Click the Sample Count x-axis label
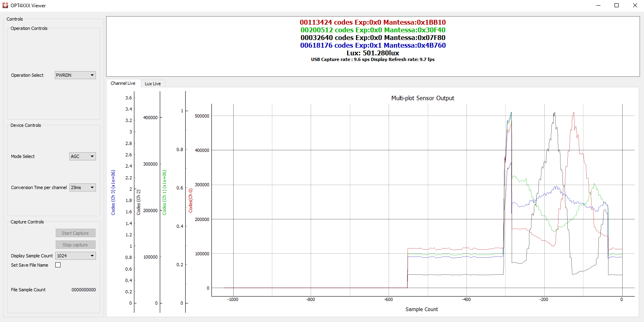Image resolution: width=644 pixels, height=322 pixels. click(421, 309)
